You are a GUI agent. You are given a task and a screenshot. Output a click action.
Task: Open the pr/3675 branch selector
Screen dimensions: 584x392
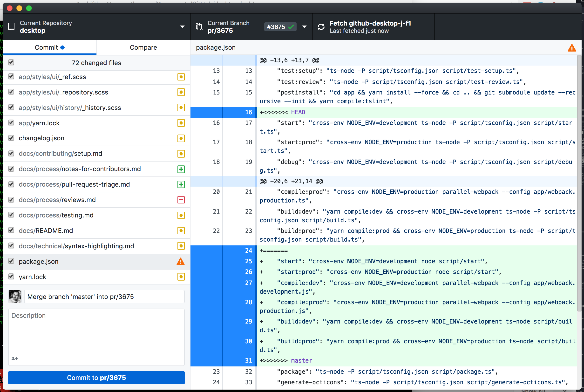click(251, 27)
